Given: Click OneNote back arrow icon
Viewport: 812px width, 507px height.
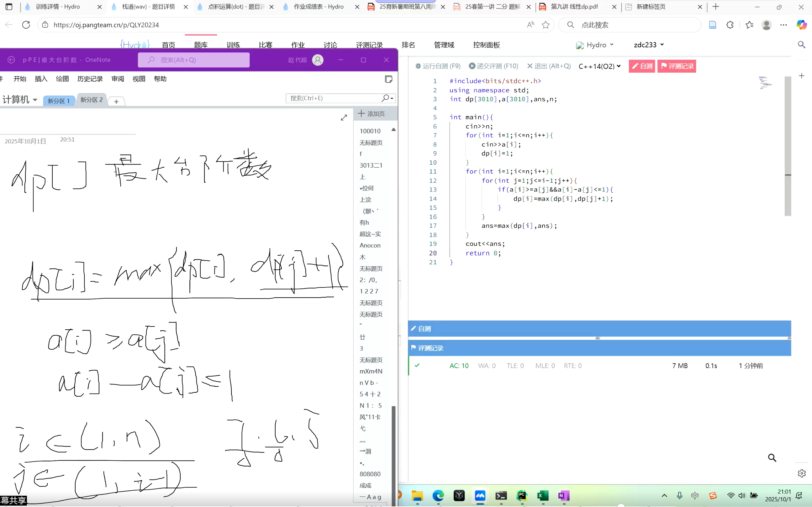Looking at the screenshot, I should tap(11, 60).
